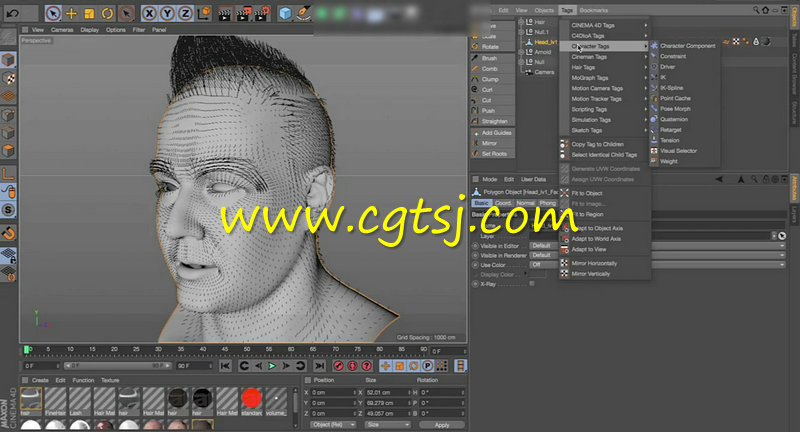The height and width of the screenshot is (432, 800).
Task: Click the coordinate system icon
Action: (x=204, y=13)
